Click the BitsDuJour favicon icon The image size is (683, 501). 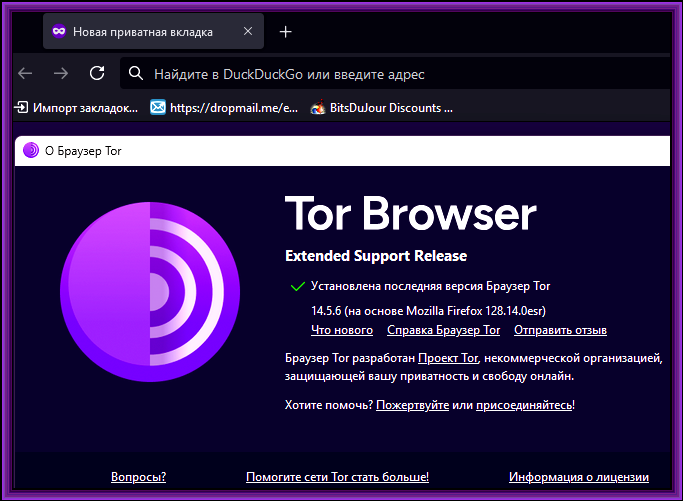pos(318,107)
